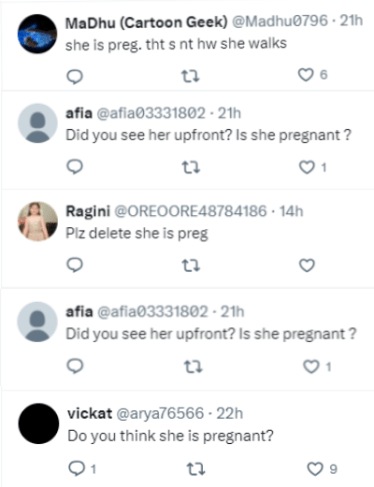This screenshot has width=374, height=487.
Task: Reply to MaDhu's tweet
Action: tap(75, 76)
